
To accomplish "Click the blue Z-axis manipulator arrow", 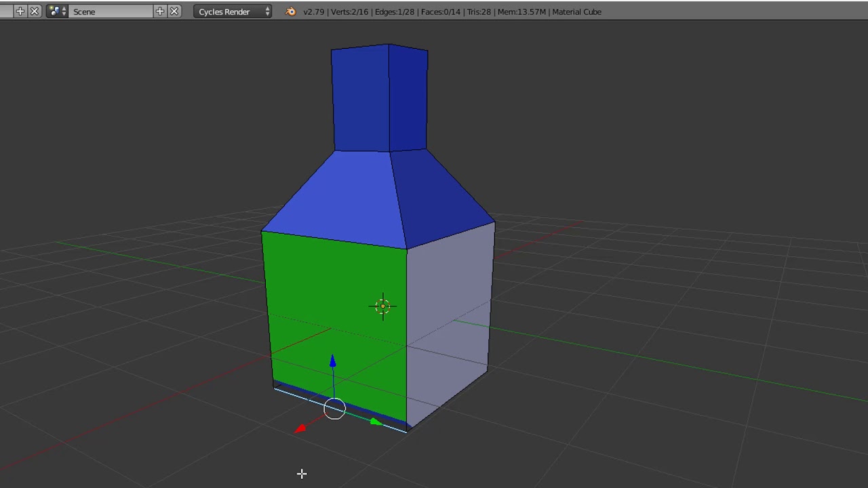I will [332, 362].
